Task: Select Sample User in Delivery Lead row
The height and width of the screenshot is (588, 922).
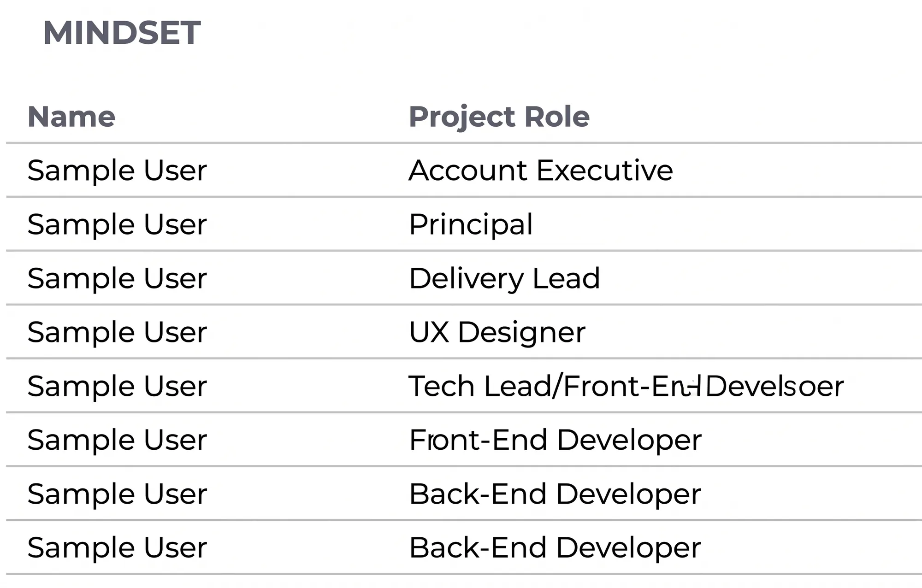Action: click(117, 278)
